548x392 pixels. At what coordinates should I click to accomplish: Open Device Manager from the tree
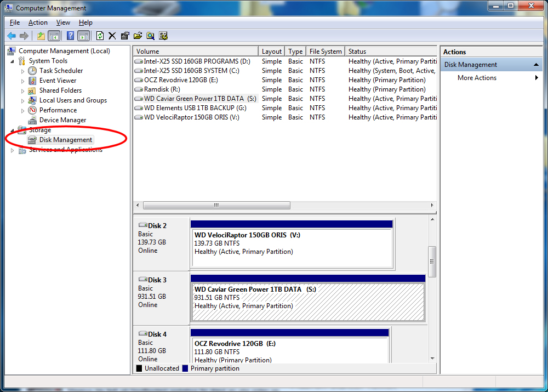(x=62, y=120)
